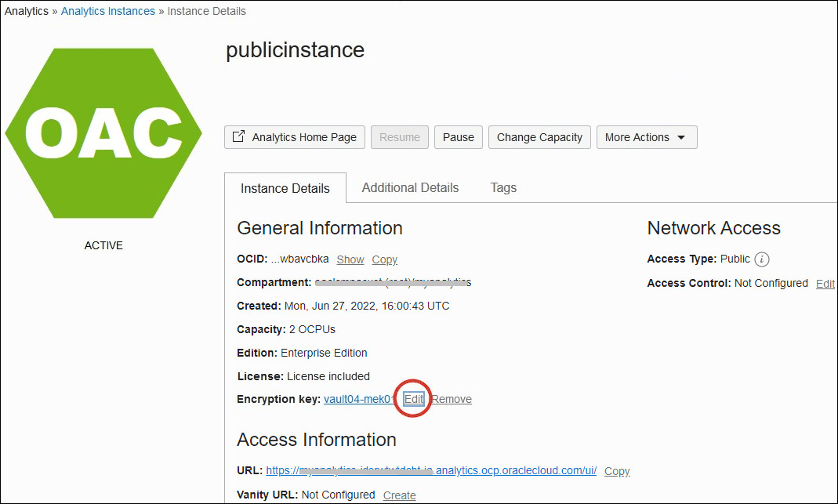Viewport: 838px width, 504px height.
Task: Switch to the Additional Details tab
Action: [x=410, y=187]
